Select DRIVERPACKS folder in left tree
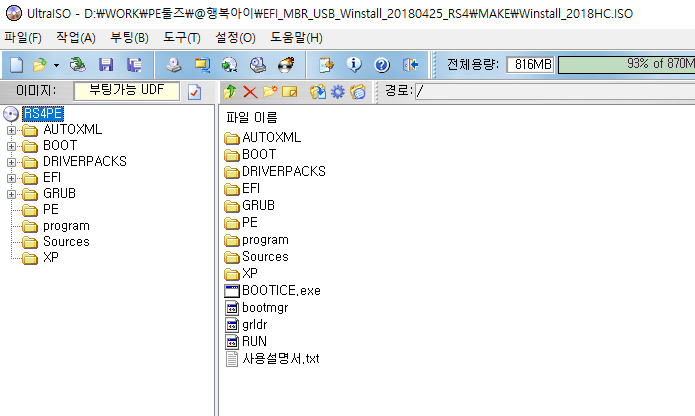 pyautogui.click(x=85, y=162)
